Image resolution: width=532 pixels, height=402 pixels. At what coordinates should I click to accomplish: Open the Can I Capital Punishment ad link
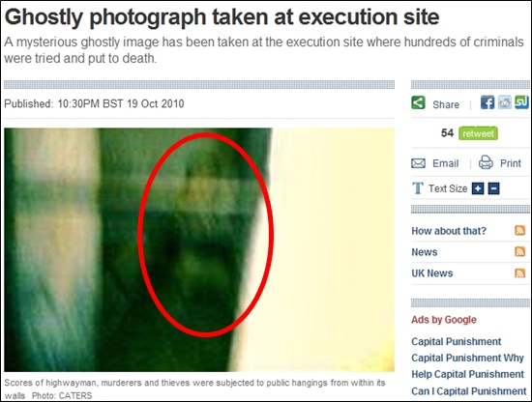tap(468, 391)
